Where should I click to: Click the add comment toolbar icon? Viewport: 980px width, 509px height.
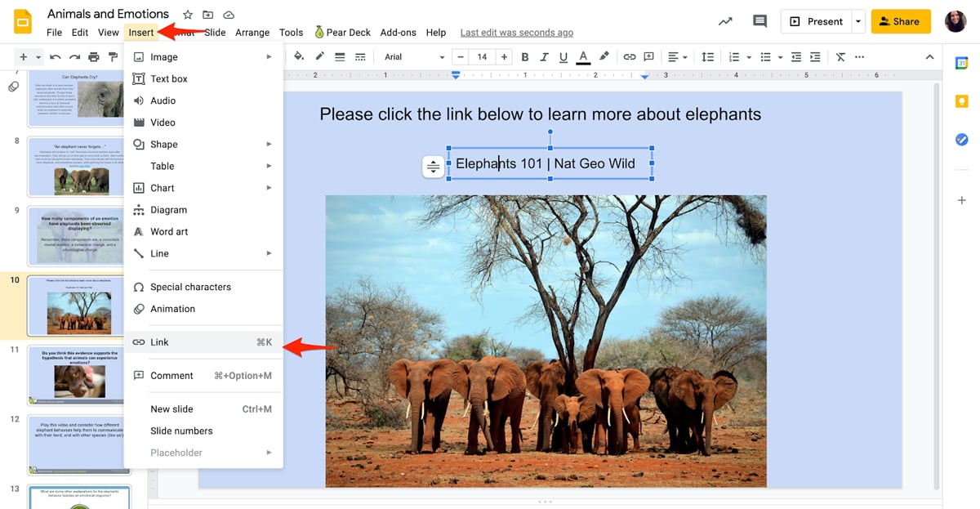tap(649, 57)
